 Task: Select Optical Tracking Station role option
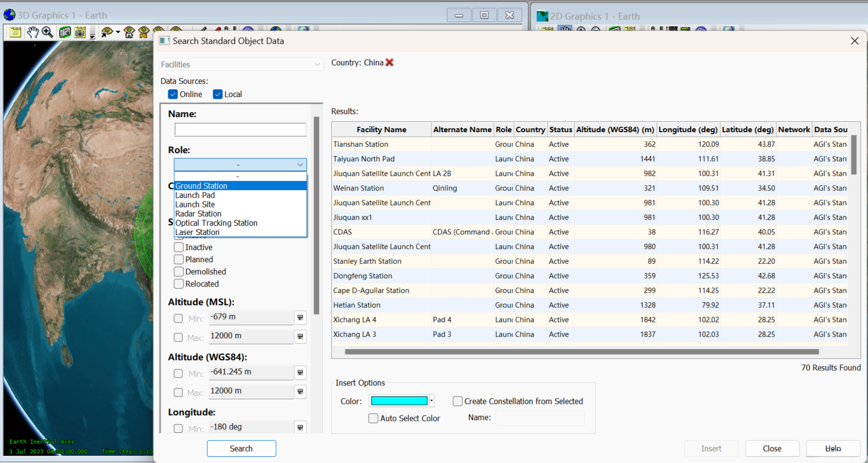coord(216,223)
